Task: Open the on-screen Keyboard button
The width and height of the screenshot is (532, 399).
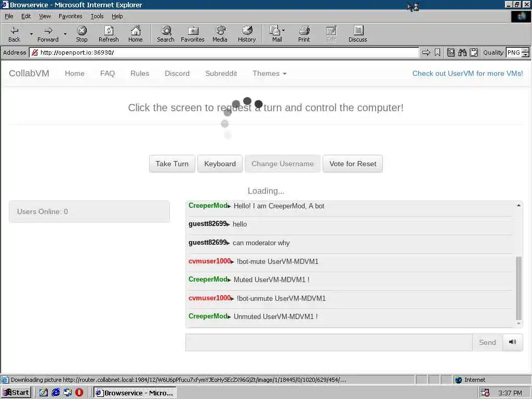Action: point(220,164)
